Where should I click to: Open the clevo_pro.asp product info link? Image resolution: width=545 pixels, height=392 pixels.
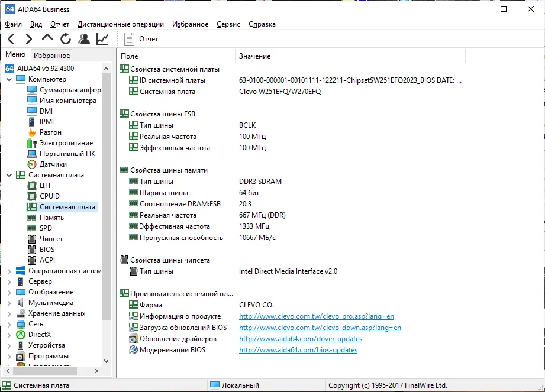[x=317, y=316]
